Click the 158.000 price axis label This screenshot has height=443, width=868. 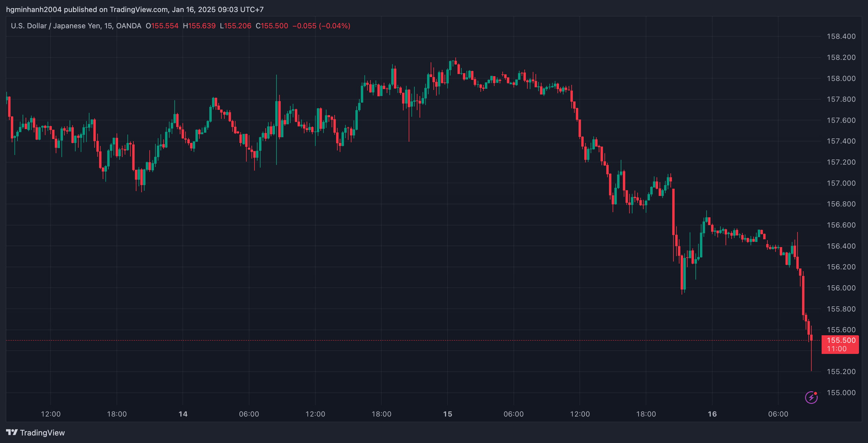click(841, 79)
